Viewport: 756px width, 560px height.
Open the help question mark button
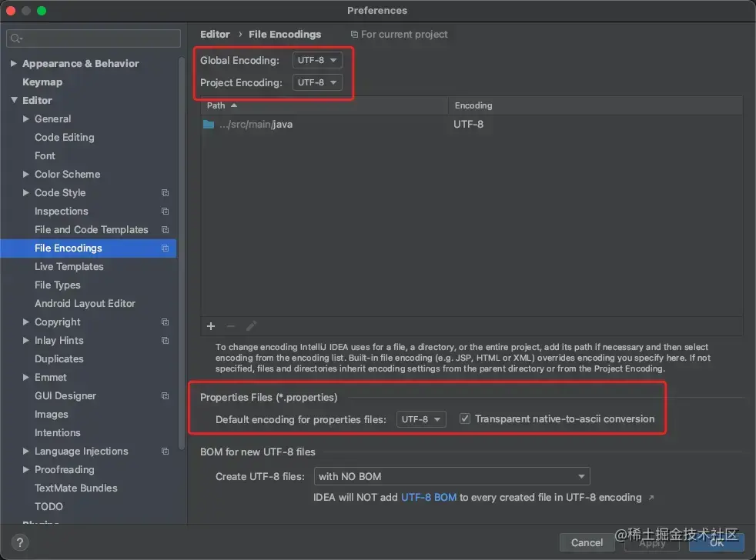pos(20,542)
